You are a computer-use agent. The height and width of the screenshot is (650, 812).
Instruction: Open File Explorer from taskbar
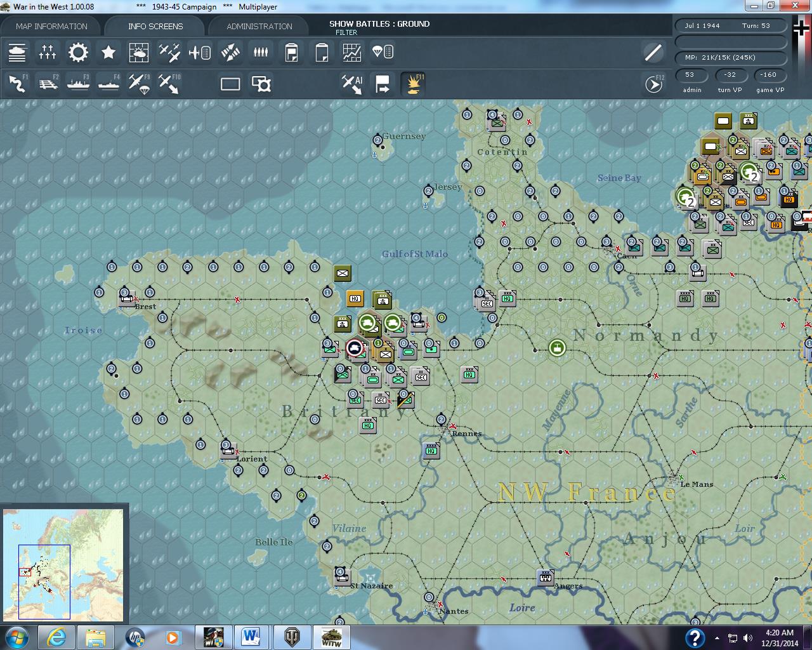[96, 637]
